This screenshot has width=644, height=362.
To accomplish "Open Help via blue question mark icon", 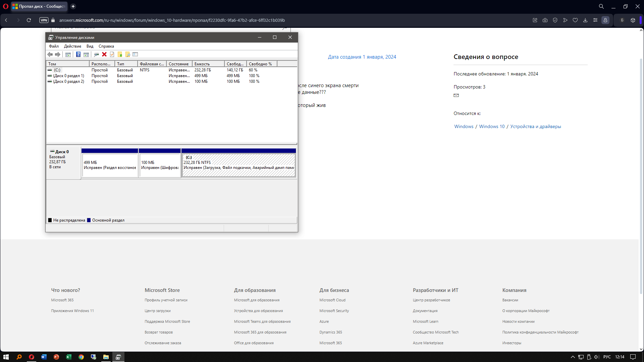I will click(x=78, y=54).
